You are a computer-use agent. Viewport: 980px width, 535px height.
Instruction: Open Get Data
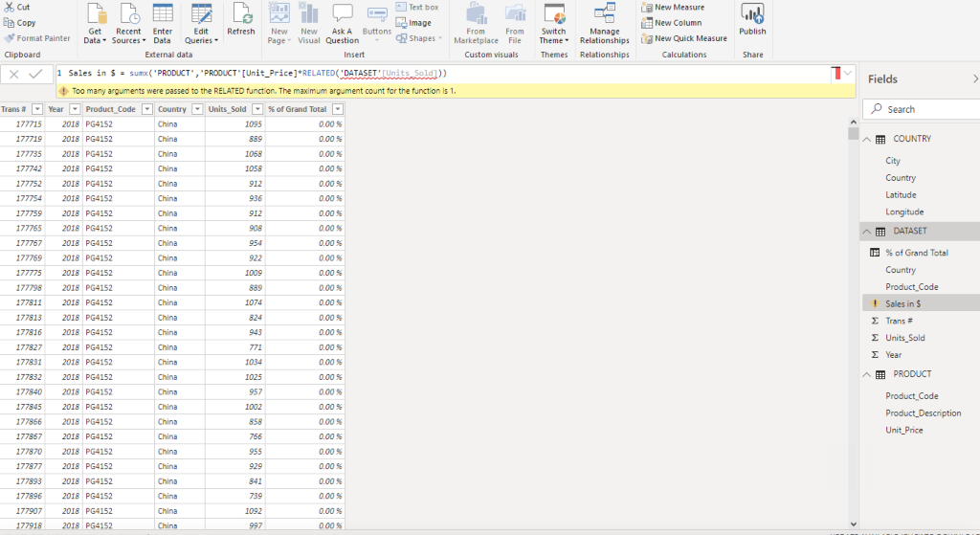[x=95, y=24]
